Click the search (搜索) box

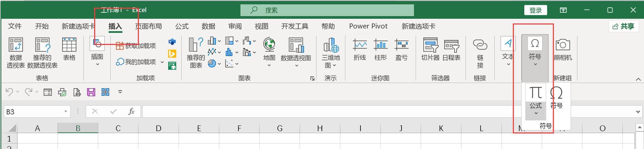pos(327,10)
